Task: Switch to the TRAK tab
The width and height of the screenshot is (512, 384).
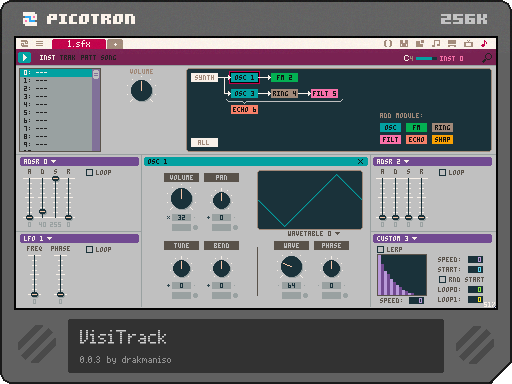Action: coord(68,58)
